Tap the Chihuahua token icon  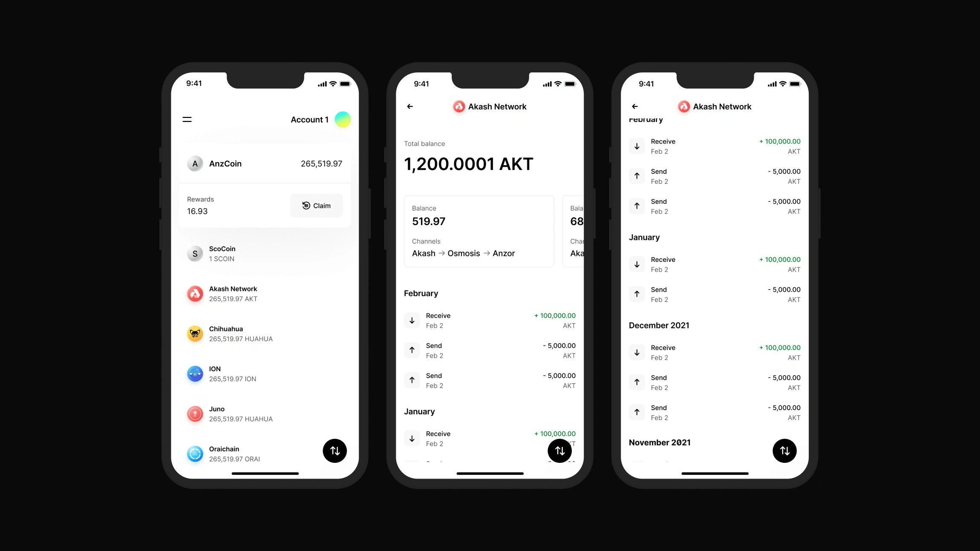tap(195, 333)
